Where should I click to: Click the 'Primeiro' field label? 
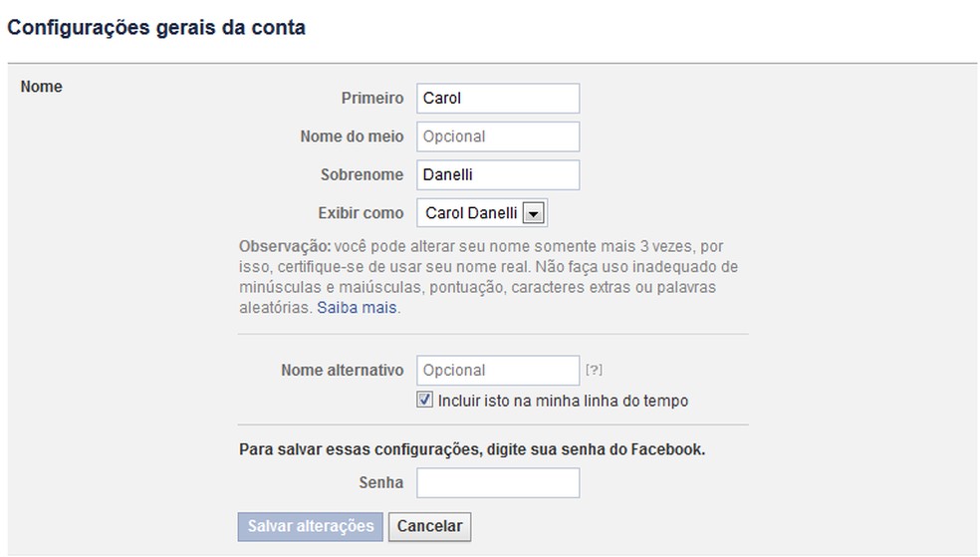point(372,99)
